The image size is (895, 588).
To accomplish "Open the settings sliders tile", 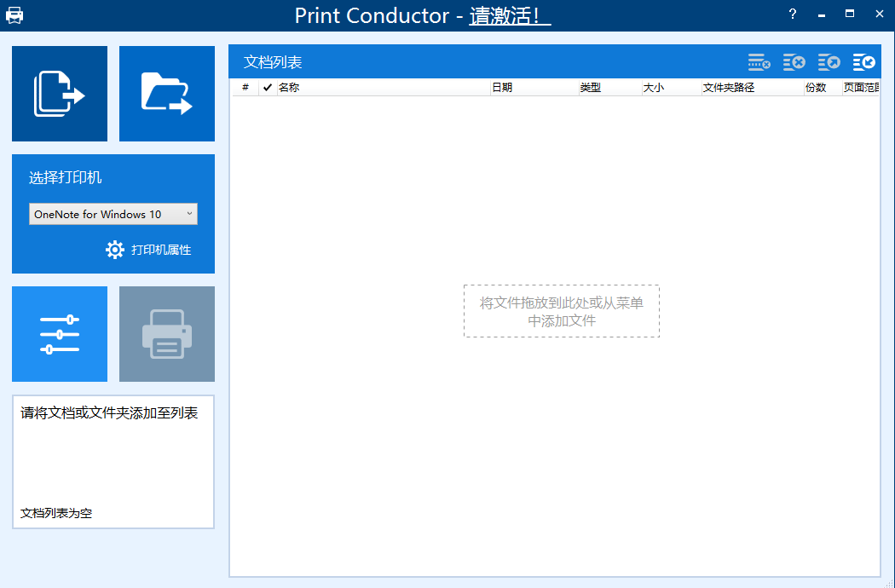I will (59, 333).
